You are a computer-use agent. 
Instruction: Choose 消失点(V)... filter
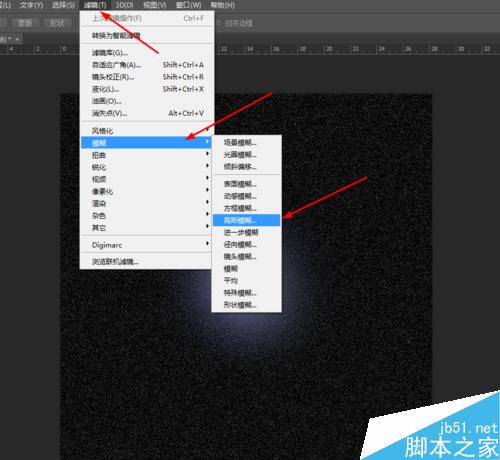147,113
